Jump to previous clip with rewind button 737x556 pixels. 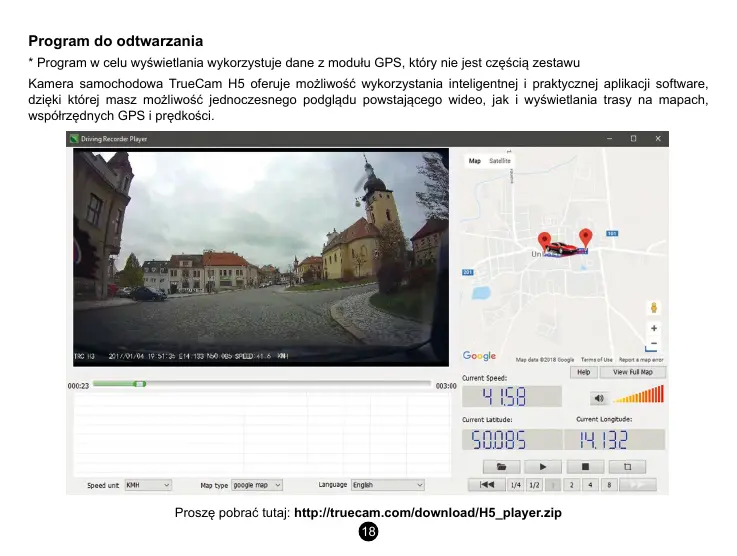[486, 485]
